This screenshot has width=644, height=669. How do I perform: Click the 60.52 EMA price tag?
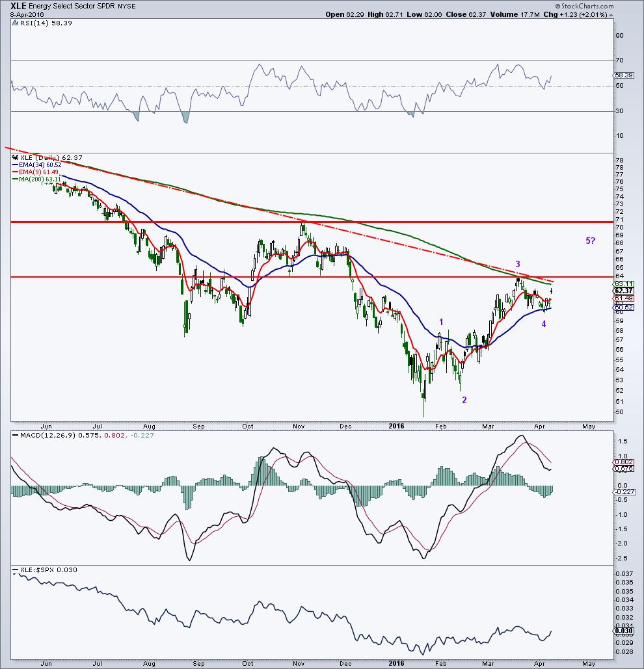pyautogui.click(x=624, y=307)
